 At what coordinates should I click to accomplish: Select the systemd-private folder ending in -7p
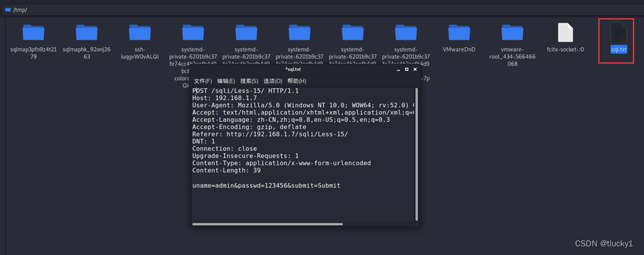coord(406,32)
